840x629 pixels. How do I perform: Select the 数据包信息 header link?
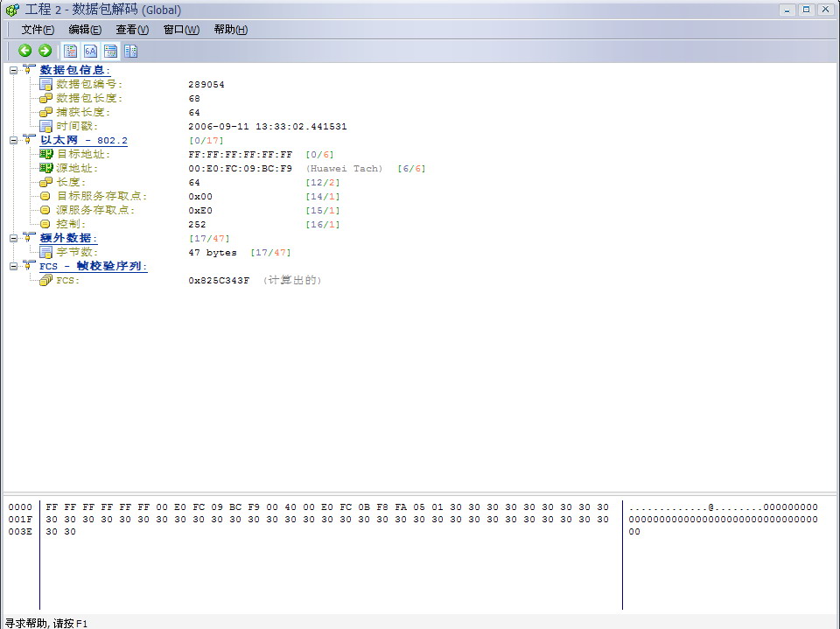[75, 70]
